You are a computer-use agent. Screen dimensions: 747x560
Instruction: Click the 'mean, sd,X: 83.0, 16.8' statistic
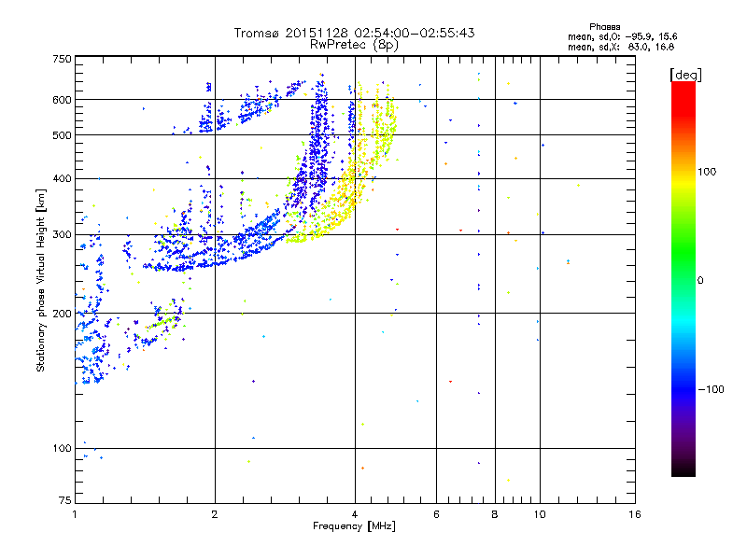[x=621, y=47]
